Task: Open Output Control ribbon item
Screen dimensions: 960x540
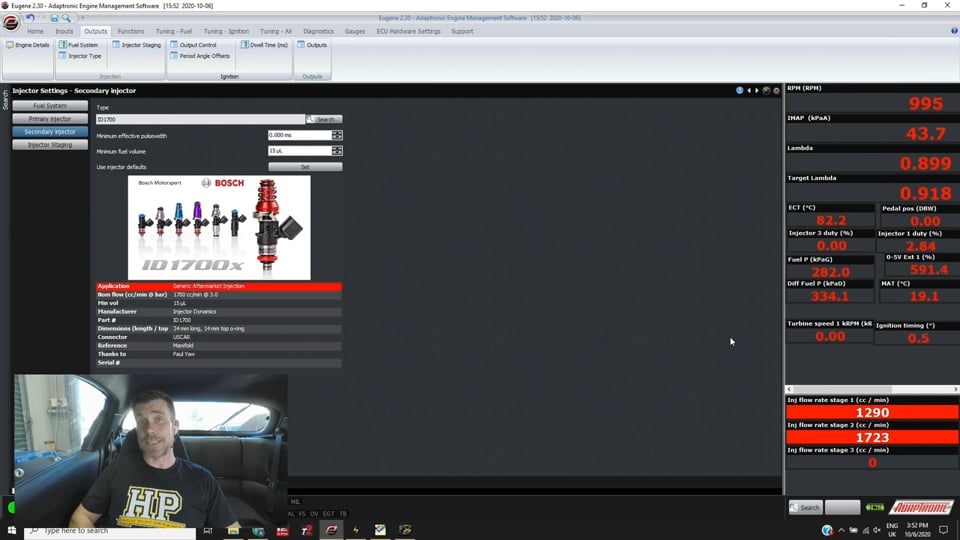Action: [x=193, y=45]
